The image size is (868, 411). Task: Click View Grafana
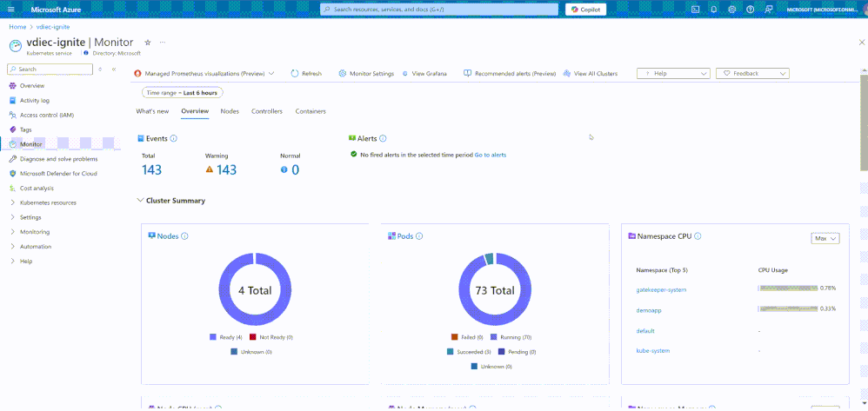pyautogui.click(x=424, y=74)
